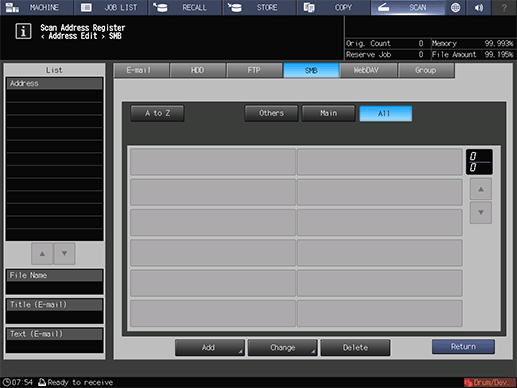Select the RECALL function

(x=185, y=7)
